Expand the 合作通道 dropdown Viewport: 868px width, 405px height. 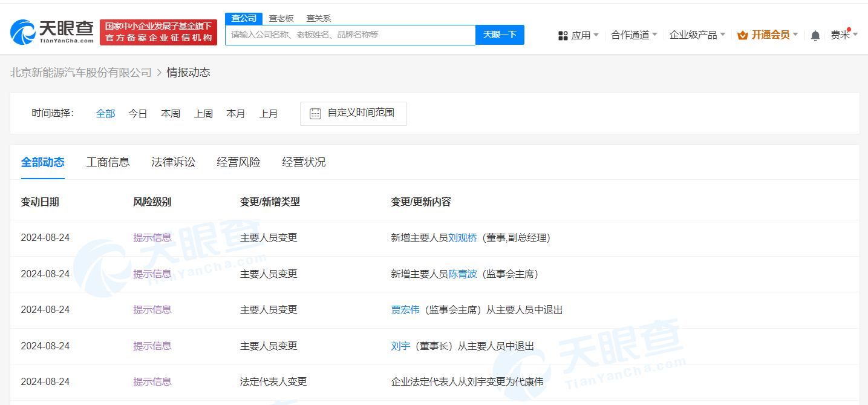point(633,35)
